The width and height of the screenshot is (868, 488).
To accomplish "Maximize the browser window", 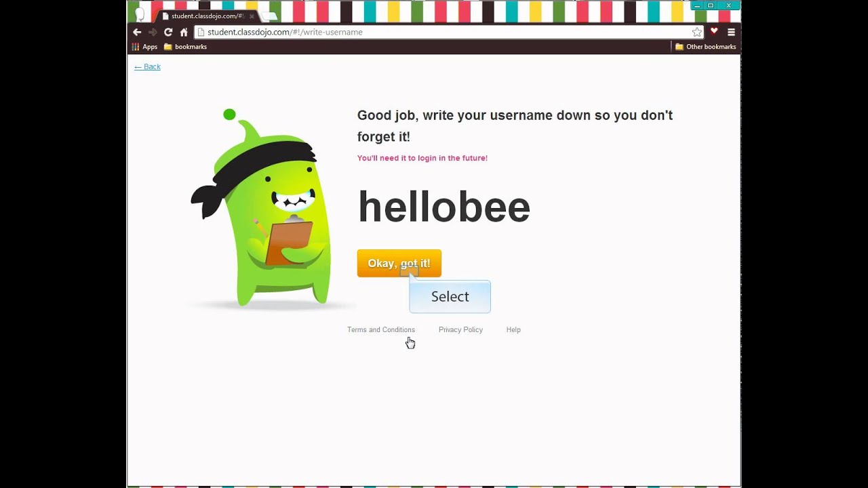I will coord(711,5).
